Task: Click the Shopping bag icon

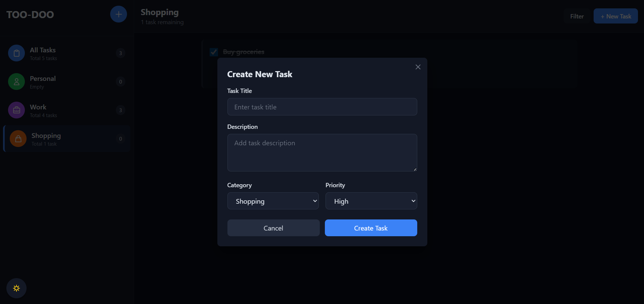Action: pos(18,139)
